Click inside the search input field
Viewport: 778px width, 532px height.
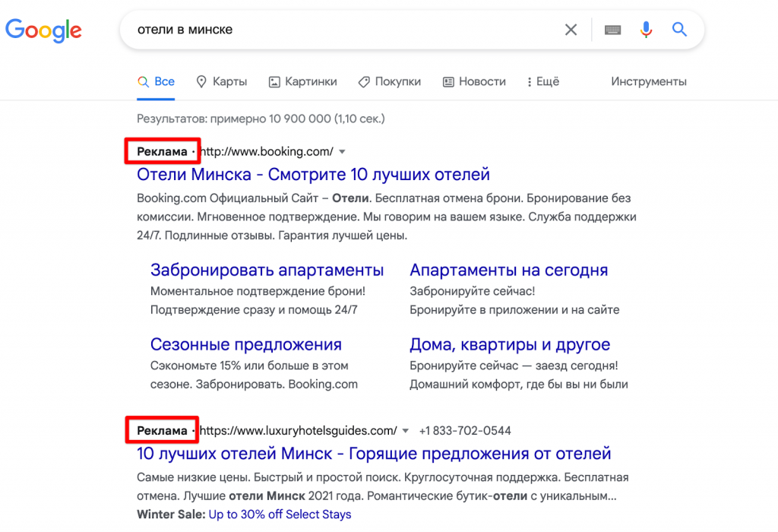tap(342, 30)
